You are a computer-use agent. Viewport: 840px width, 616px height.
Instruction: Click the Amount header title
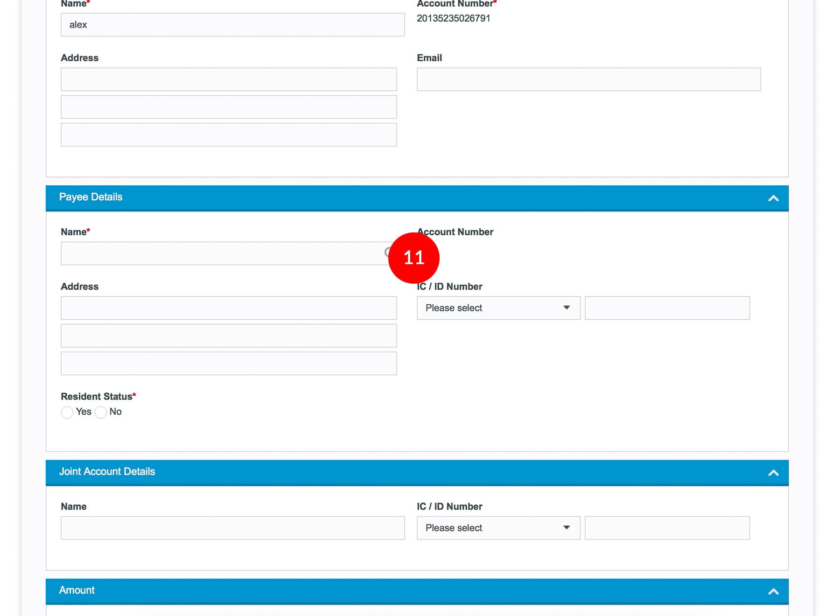click(x=77, y=590)
